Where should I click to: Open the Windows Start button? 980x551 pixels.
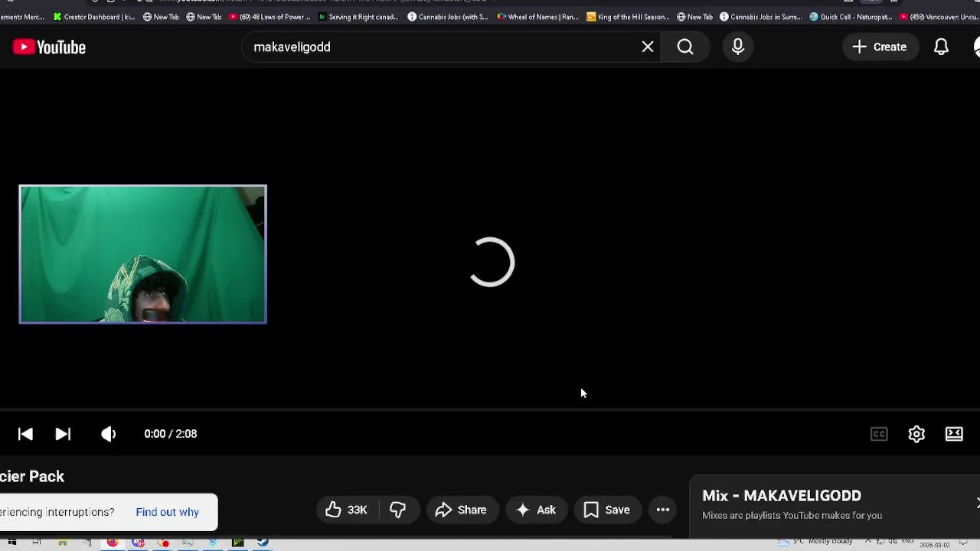tap(12, 543)
